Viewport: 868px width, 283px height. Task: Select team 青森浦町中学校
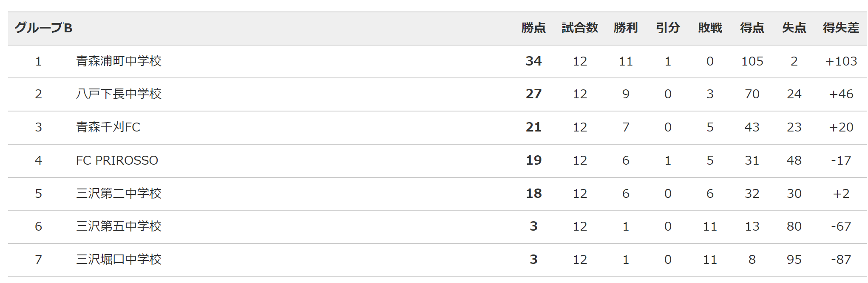(119, 61)
